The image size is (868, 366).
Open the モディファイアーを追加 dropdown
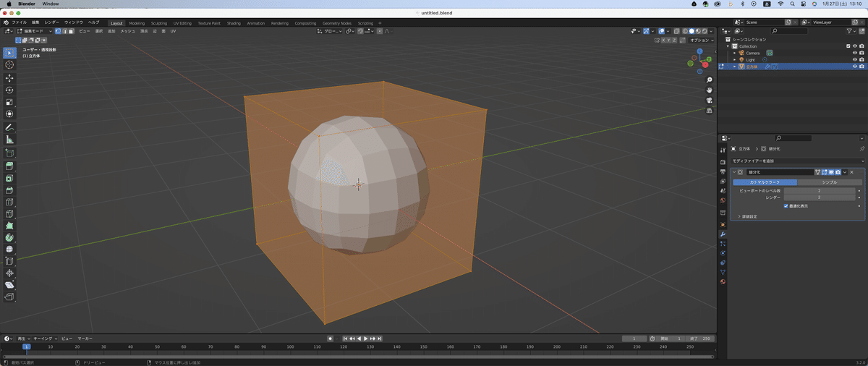[x=796, y=161]
